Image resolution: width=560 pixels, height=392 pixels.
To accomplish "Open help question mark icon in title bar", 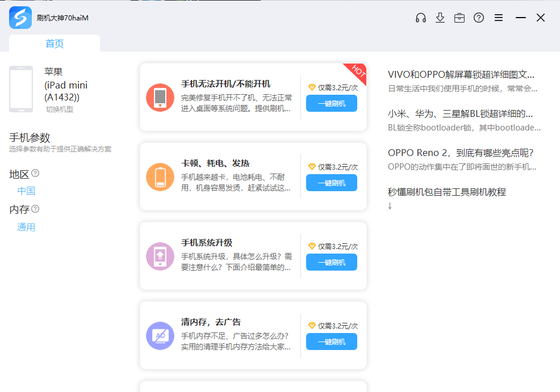I will 479,18.
